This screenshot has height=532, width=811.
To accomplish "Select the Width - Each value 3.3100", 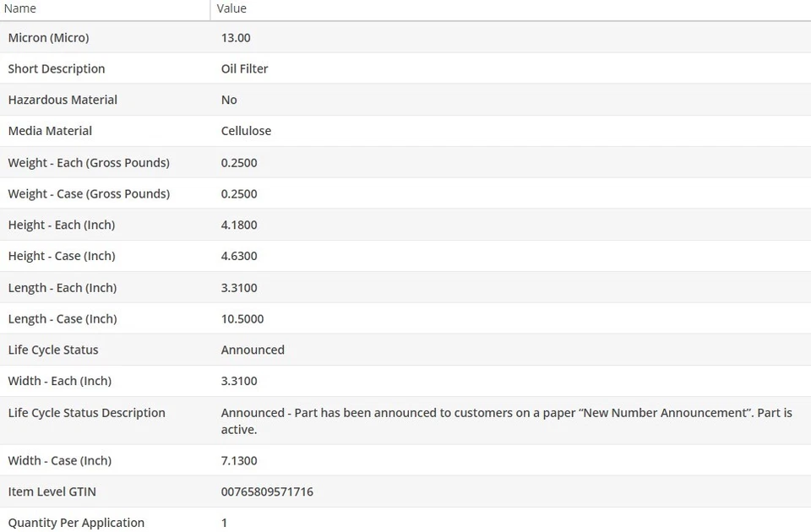I will click(239, 381).
